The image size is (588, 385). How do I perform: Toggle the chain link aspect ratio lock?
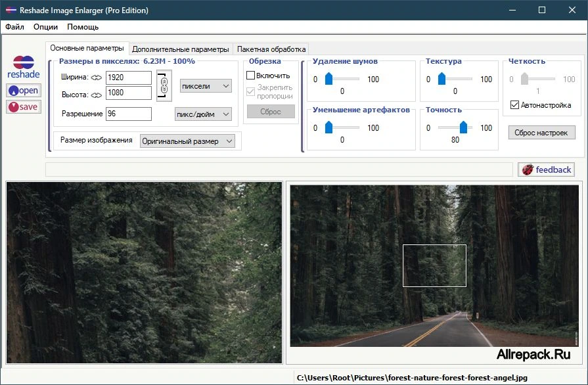164,85
